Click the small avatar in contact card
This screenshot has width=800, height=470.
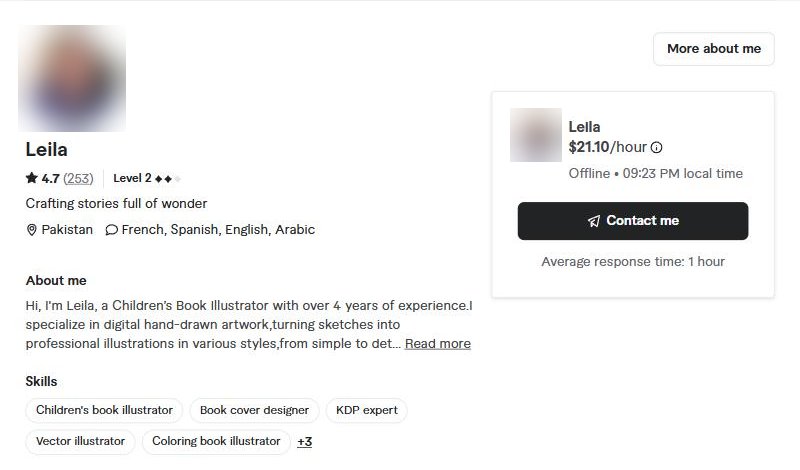point(536,135)
